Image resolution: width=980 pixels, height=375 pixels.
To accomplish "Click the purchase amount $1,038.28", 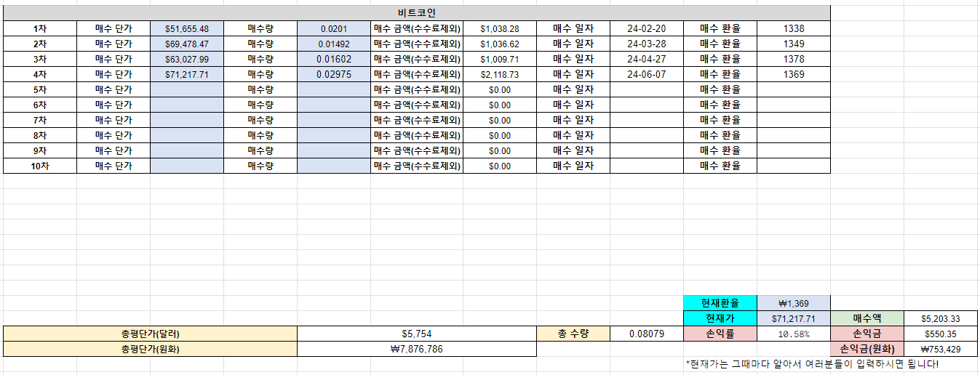I will (x=500, y=28).
